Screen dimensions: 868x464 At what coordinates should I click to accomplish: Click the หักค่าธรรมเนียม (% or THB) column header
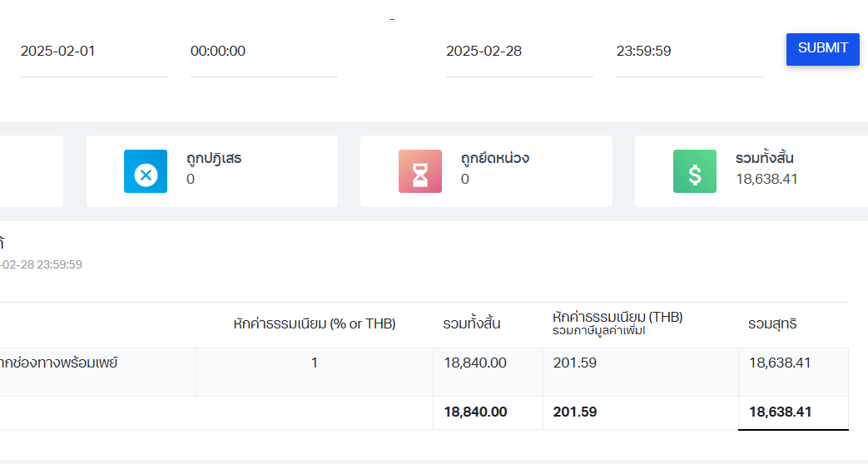coord(315,324)
